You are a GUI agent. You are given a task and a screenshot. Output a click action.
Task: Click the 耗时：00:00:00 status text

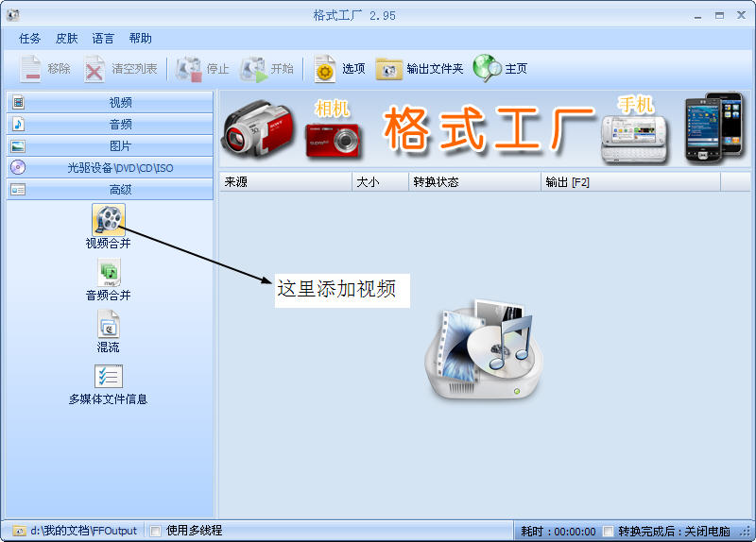(558, 532)
